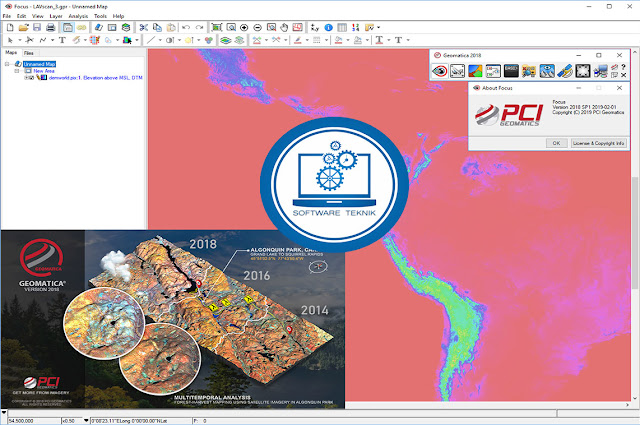
Task: Toggle visibility of demworld.pix layer
Action: [31, 78]
